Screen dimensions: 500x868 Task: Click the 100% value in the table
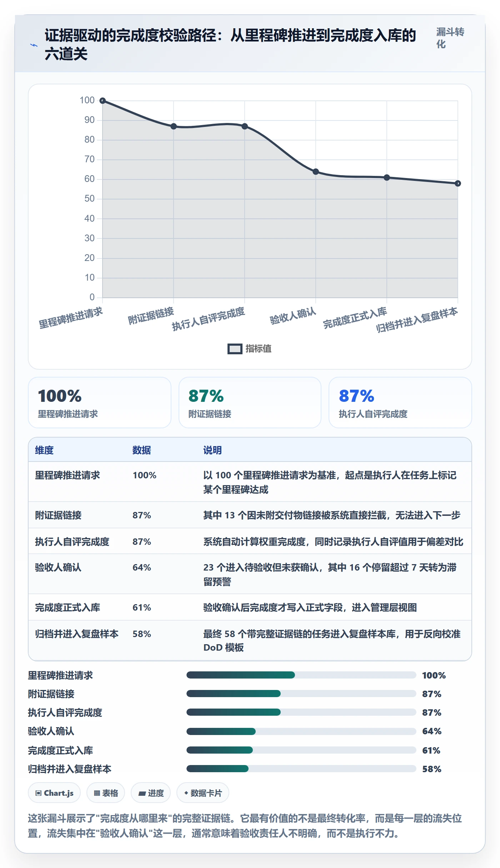(x=145, y=475)
